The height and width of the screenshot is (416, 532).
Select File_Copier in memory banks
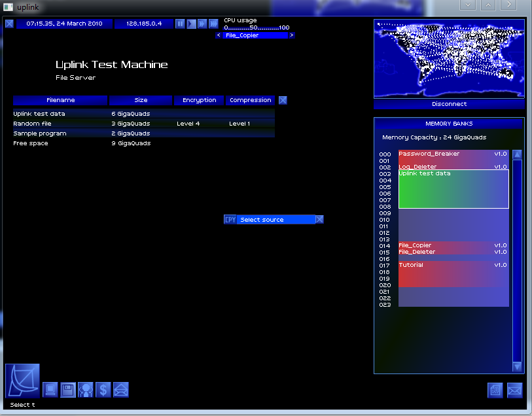point(453,245)
